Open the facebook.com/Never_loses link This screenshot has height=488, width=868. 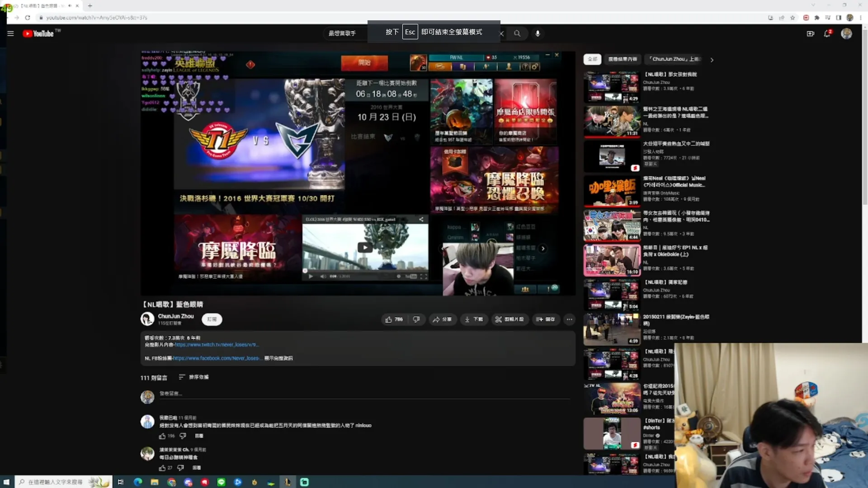[217, 358]
